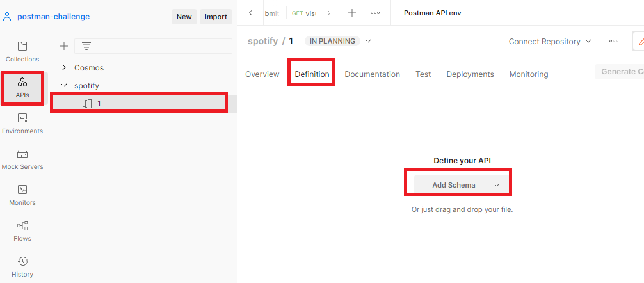This screenshot has height=283, width=644.
Task: Open the History sidebar section
Action: (22, 267)
